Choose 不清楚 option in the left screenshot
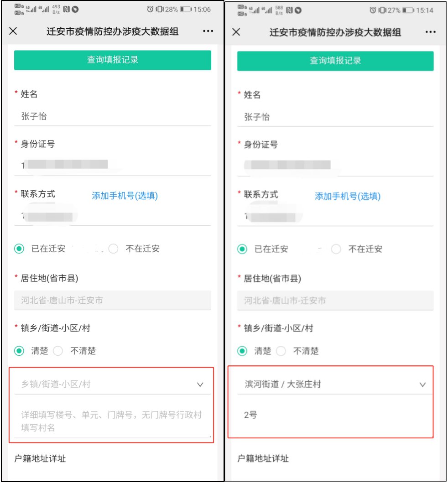Image resolution: width=448 pixels, height=483 pixels. tap(58, 351)
